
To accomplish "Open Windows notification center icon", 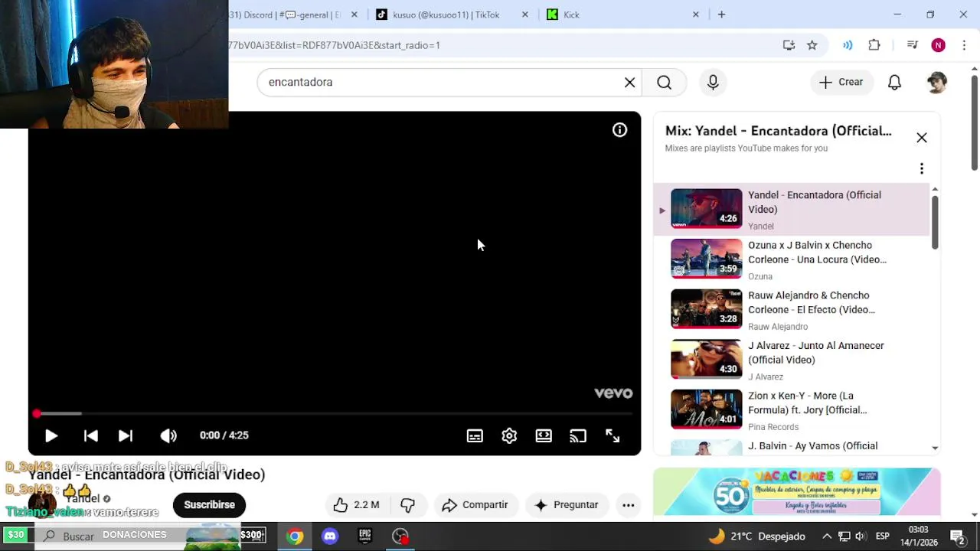I will click(x=957, y=536).
